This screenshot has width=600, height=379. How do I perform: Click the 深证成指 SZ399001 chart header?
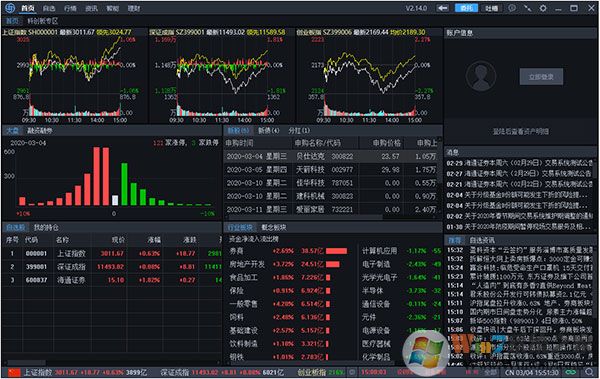[x=217, y=32]
